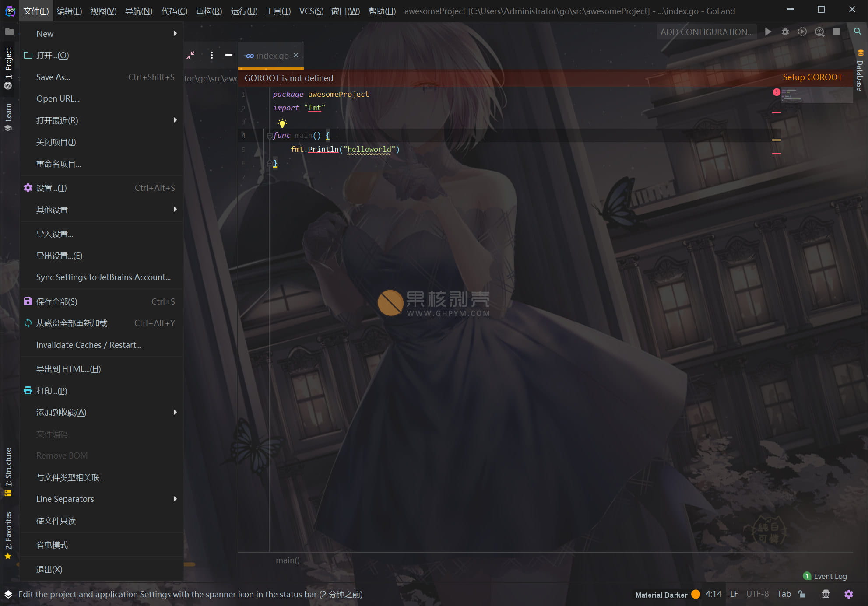Choose Sync Settings to JetBrains Account...
The image size is (868, 606).
point(102,277)
